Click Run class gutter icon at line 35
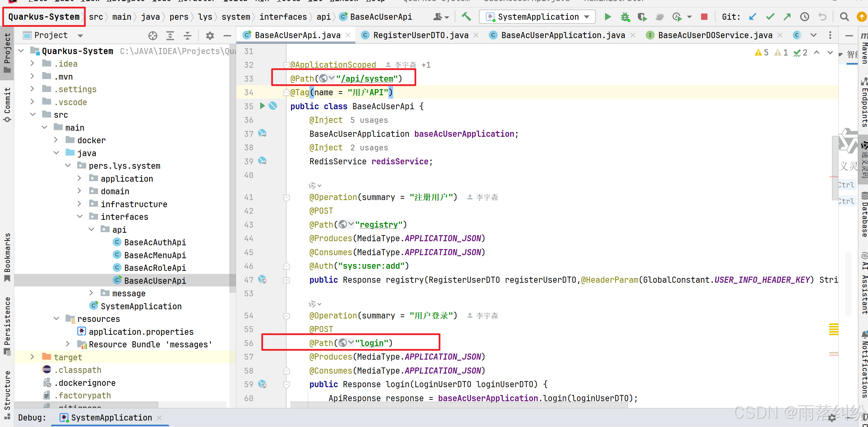Viewport: 868px width, 427px height. click(262, 106)
